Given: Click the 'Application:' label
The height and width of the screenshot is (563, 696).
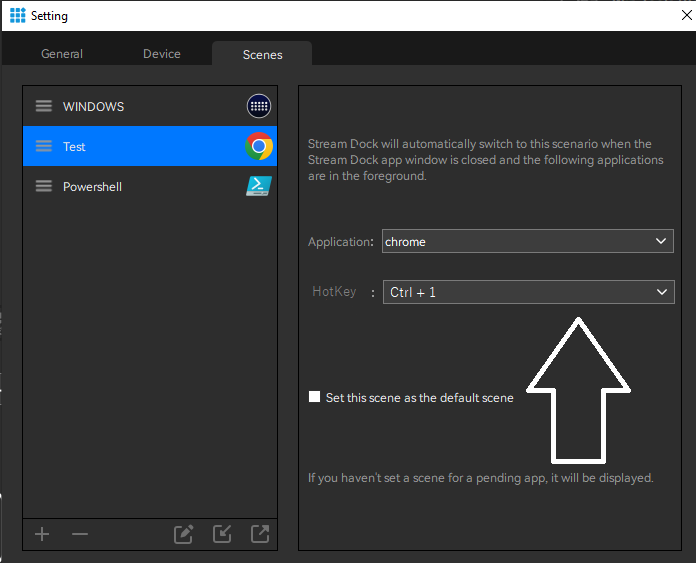Looking at the screenshot, I should (x=341, y=242).
